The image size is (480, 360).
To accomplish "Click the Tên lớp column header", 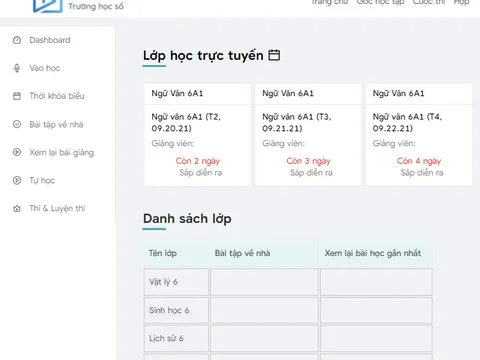I will click(x=163, y=253).
